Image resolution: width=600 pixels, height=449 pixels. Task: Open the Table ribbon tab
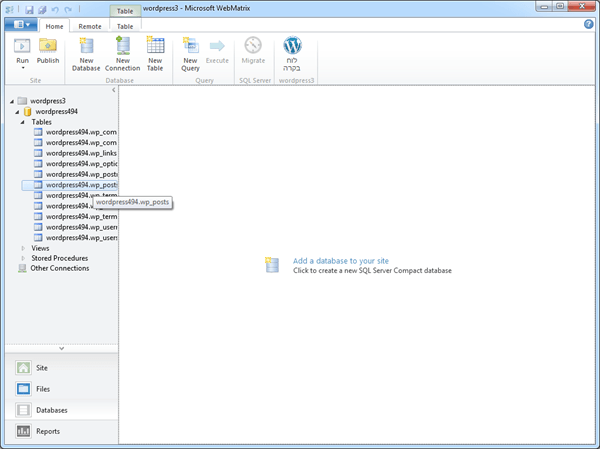[125, 26]
